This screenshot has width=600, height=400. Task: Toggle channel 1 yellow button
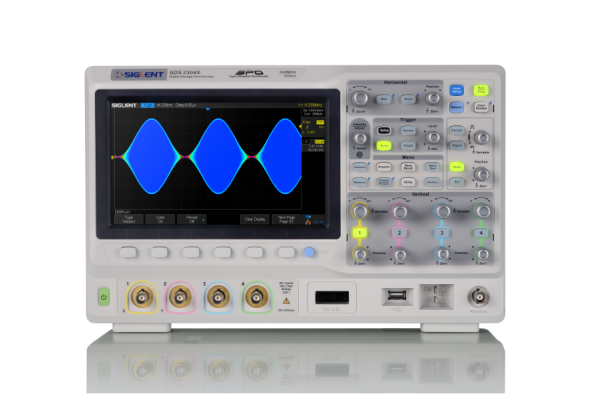click(x=360, y=233)
